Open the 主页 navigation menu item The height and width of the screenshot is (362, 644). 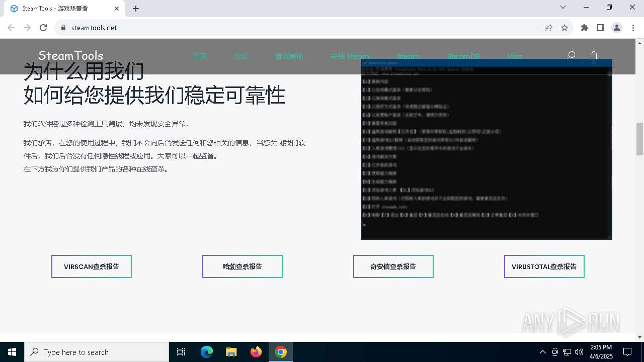200,56
